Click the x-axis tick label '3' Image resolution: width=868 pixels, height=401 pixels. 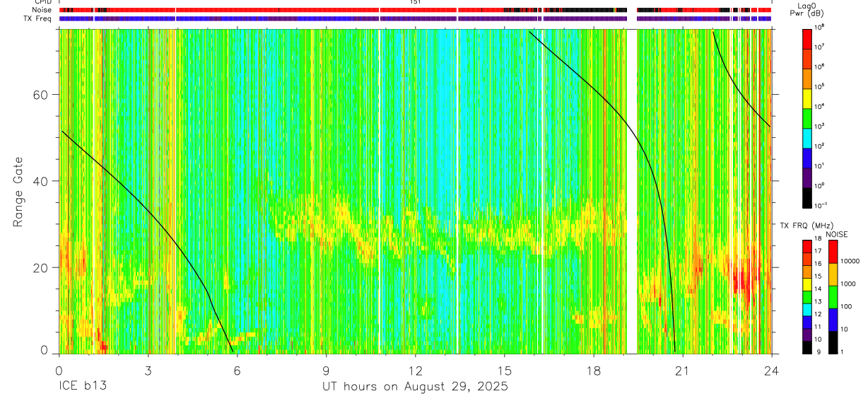pos(148,371)
